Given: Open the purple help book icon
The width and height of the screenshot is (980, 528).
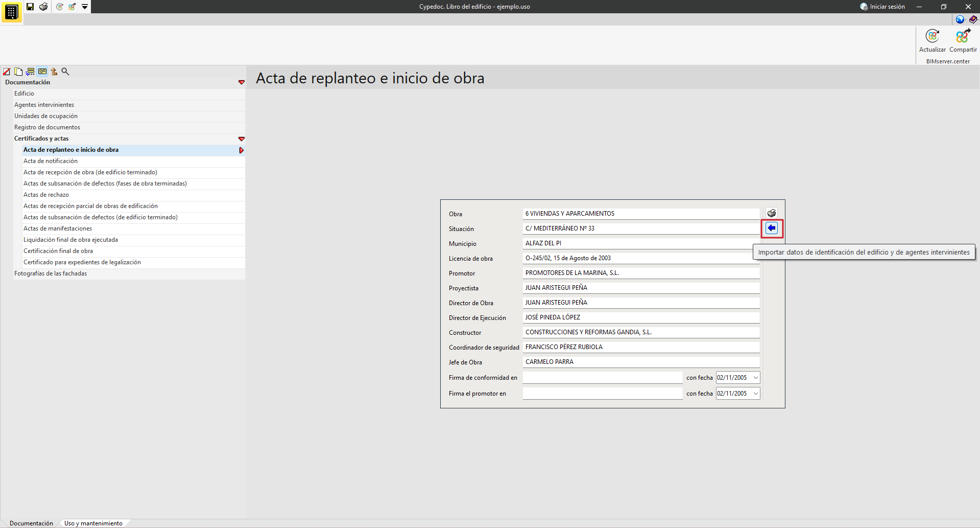Looking at the screenshot, I should click(973, 19).
